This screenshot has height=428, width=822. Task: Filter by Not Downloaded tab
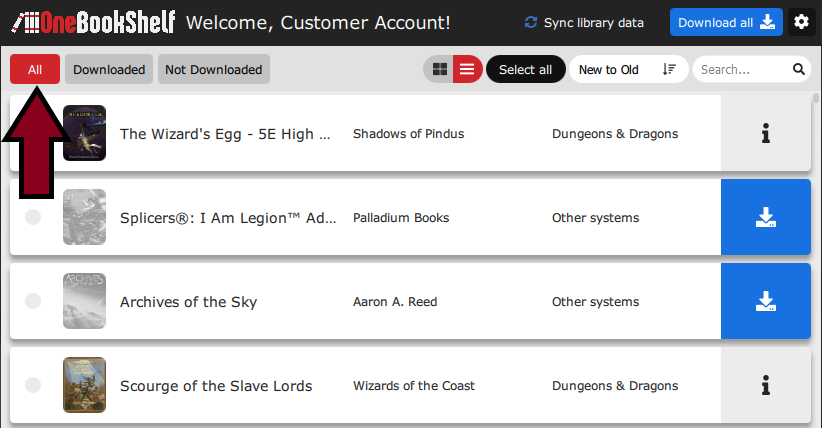tap(213, 70)
